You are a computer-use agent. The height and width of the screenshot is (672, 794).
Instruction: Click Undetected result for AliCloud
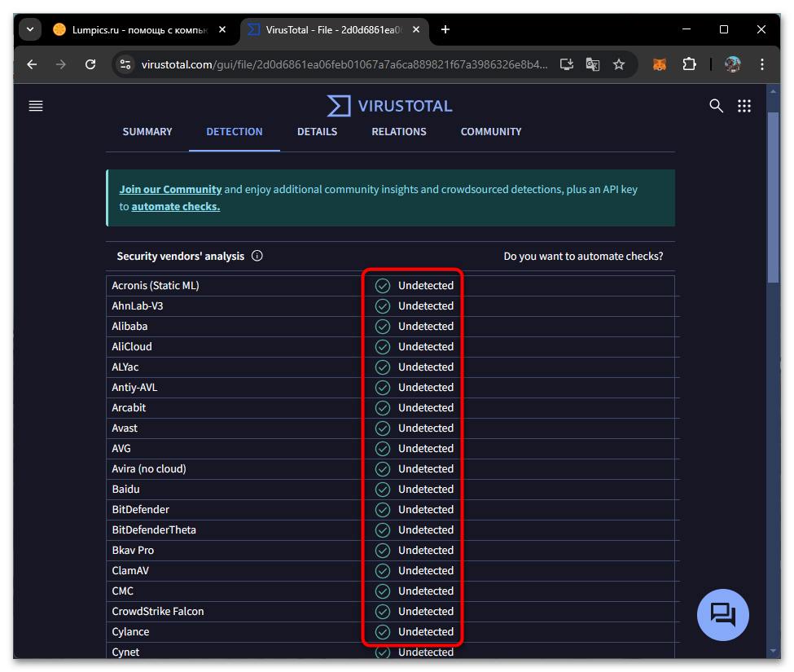pyautogui.click(x=426, y=346)
